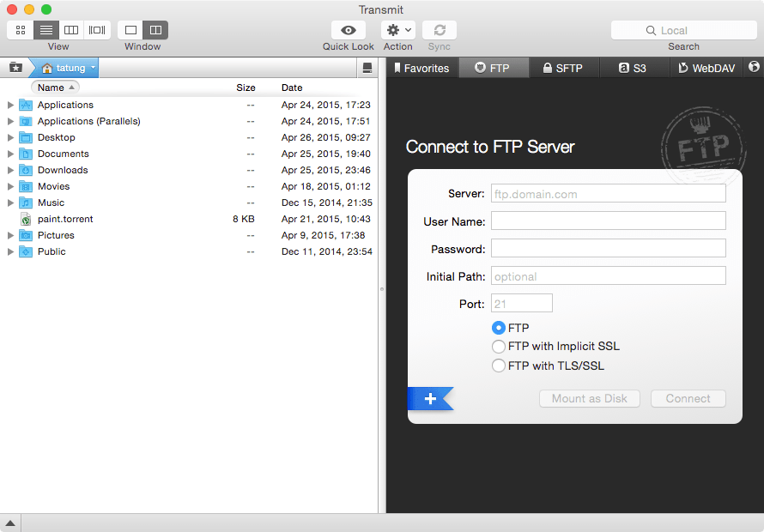Switch to cover flow view
Viewport: 764px width, 532px height.
coord(97,30)
